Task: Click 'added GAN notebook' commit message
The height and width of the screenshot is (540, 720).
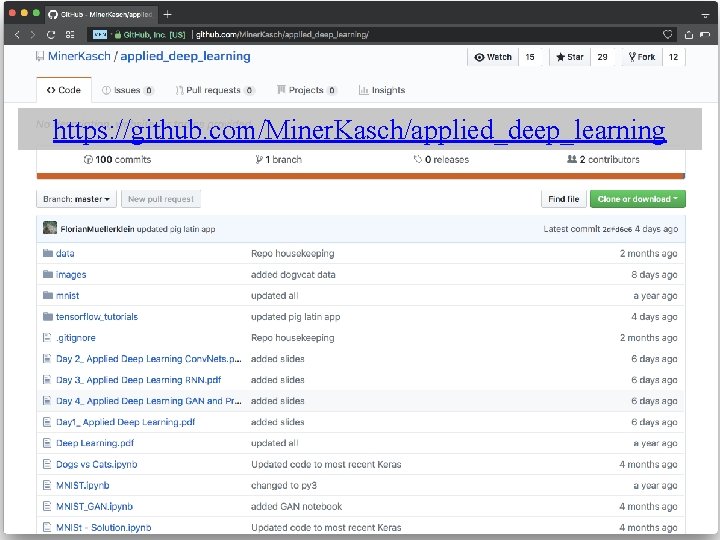Action: [297, 506]
